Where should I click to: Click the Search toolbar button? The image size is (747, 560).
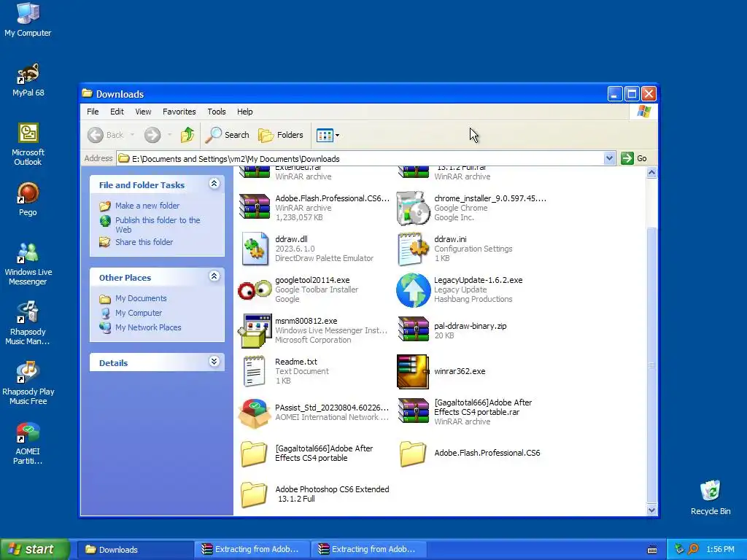coord(228,135)
